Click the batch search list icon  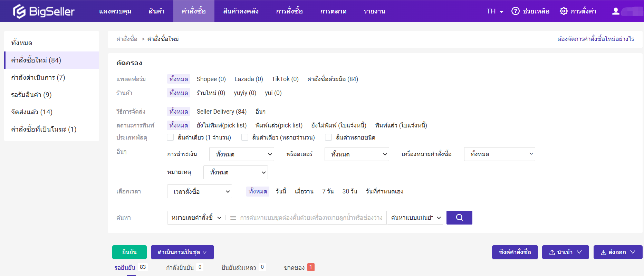pyautogui.click(x=233, y=218)
